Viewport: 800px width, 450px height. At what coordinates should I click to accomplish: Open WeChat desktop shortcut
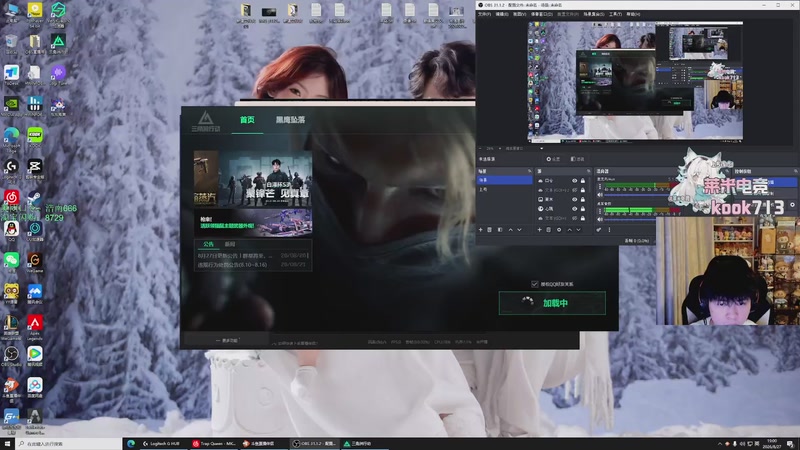pyautogui.click(x=11, y=263)
